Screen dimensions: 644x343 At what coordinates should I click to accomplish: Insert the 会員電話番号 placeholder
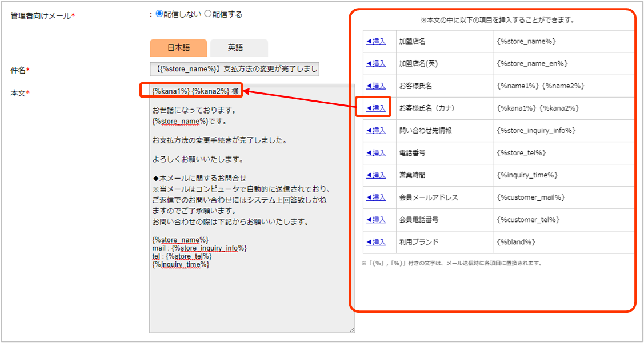click(376, 219)
